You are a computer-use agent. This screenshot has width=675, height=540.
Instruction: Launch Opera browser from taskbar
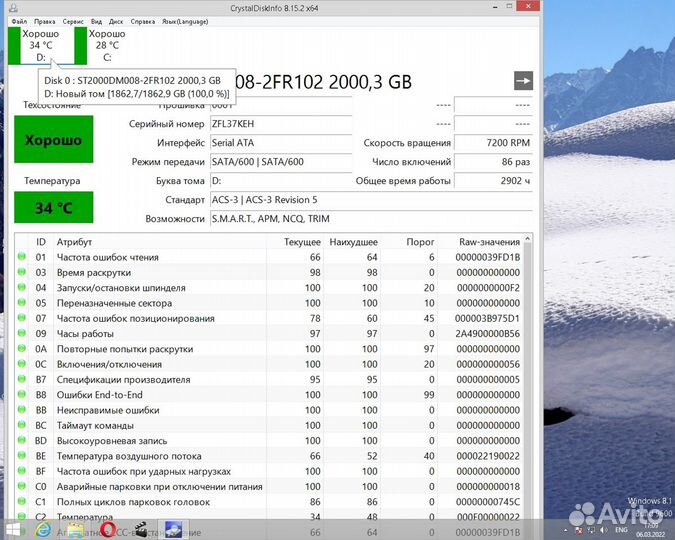click(108, 530)
